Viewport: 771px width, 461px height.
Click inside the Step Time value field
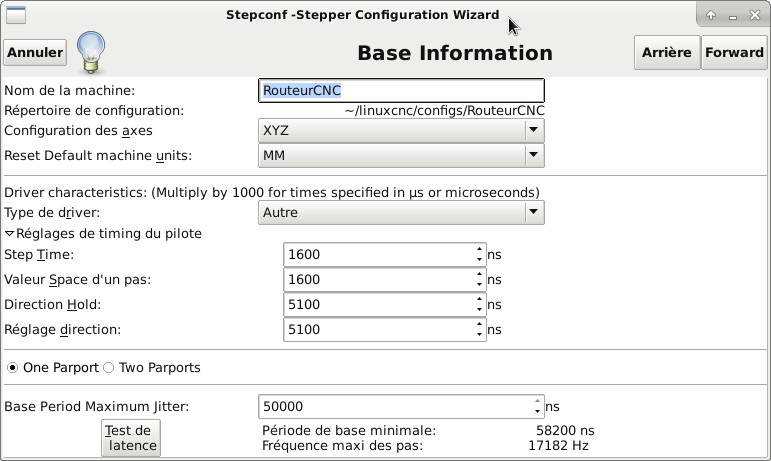(379, 255)
